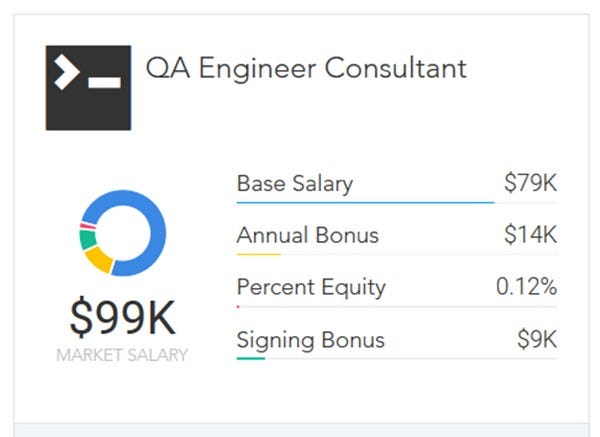Click the $79K base salary value
This screenshot has width=600, height=437.
tap(530, 183)
